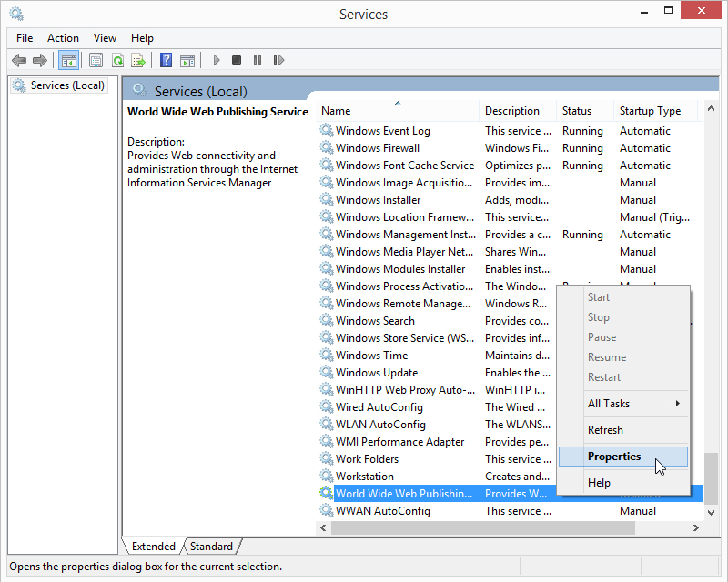Click the Export List toolbar icon
Viewport: 728px width, 582px height.
coord(138,60)
